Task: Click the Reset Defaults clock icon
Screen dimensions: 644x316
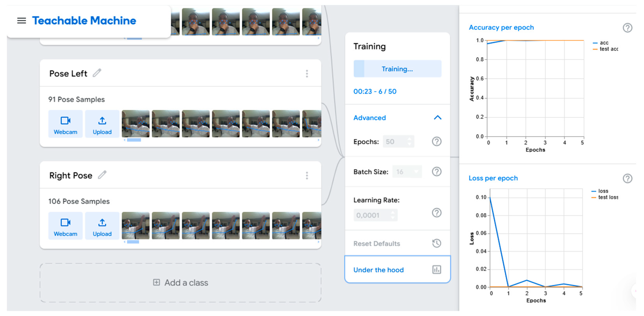Action: (436, 243)
